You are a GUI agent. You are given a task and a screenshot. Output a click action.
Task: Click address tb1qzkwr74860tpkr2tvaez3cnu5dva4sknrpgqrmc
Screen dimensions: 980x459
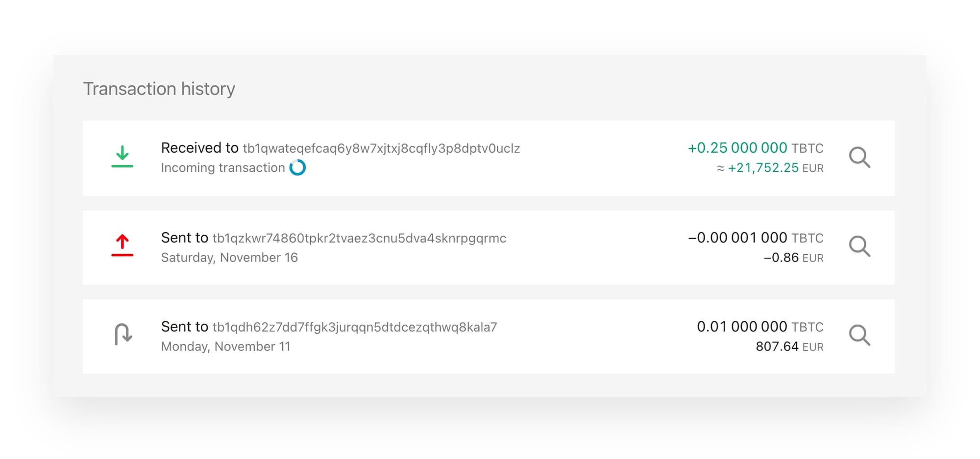(359, 239)
